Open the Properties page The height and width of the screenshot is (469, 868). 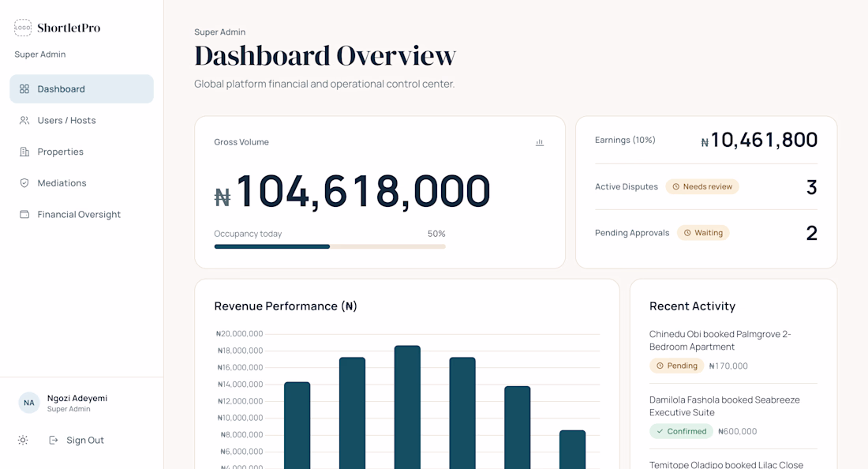click(81, 152)
